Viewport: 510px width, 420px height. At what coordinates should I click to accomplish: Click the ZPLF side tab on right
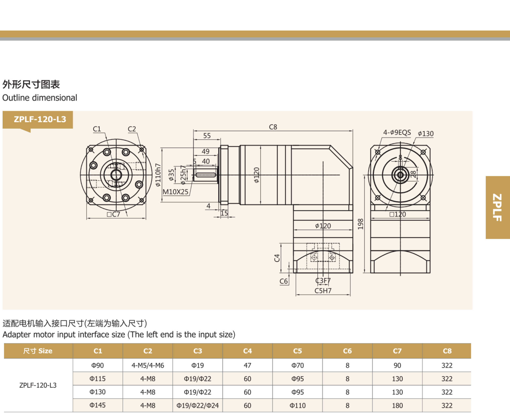tap(497, 207)
